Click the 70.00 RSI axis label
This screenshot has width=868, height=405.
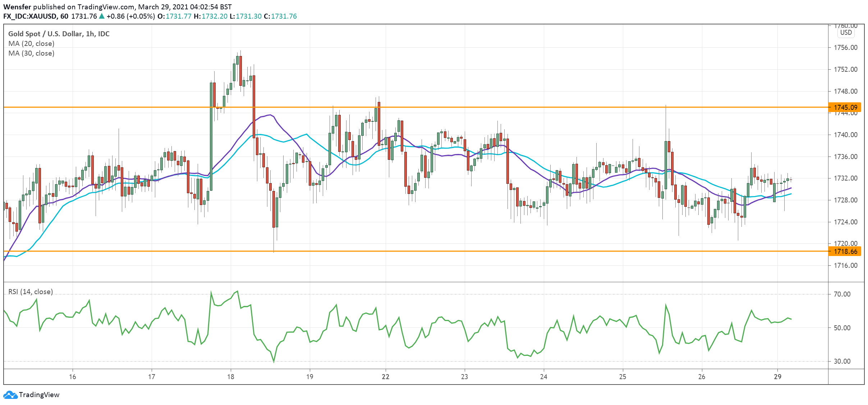842,294
